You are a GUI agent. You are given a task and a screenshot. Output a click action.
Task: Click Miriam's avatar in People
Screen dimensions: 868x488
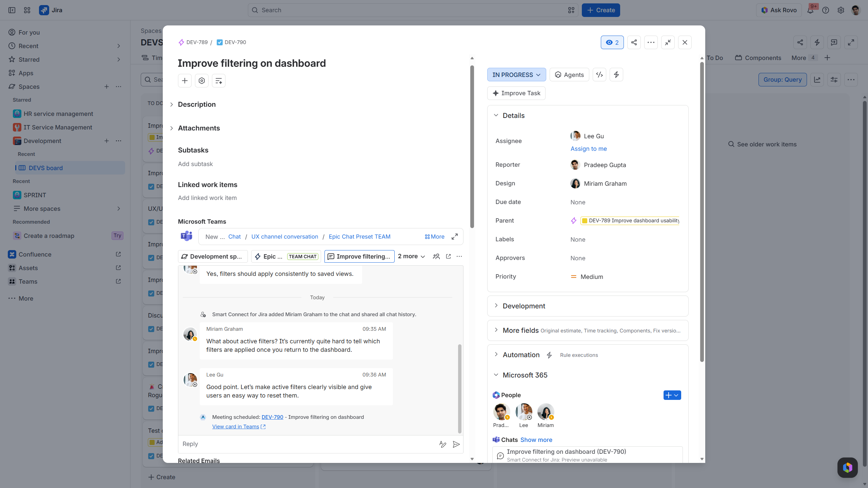(546, 412)
